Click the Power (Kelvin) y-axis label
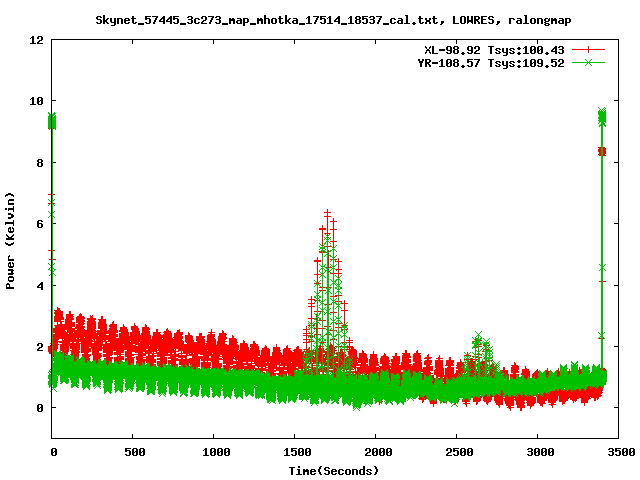Image resolution: width=640 pixels, height=480 pixels. [x=10, y=241]
